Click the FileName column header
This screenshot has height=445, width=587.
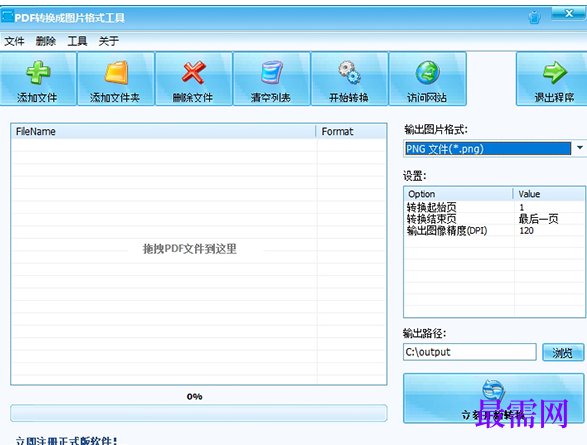coord(164,131)
